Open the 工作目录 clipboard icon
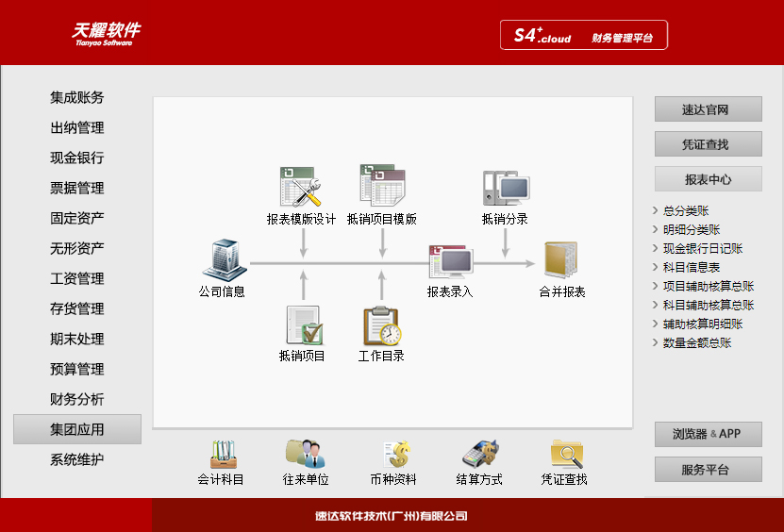 click(382, 325)
